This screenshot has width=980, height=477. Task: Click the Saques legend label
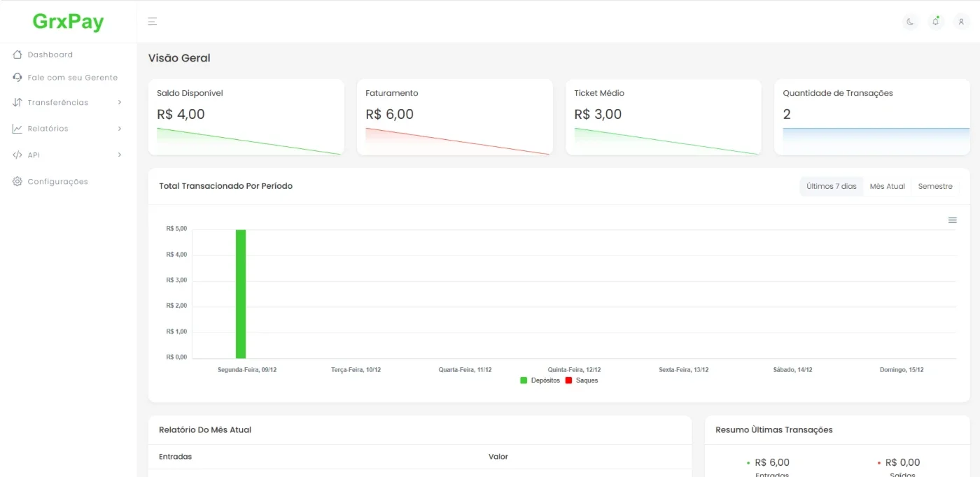[x=587, y=380]
